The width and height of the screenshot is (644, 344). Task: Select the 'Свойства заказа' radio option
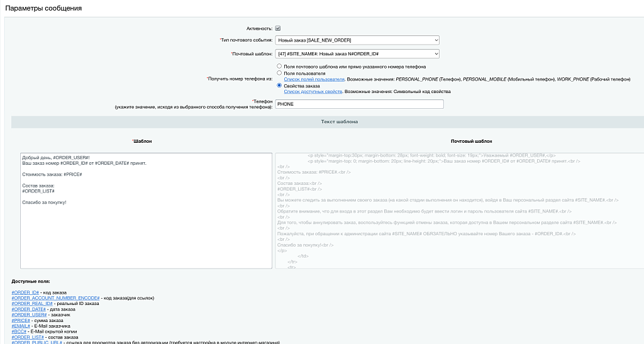coord(279,86)
